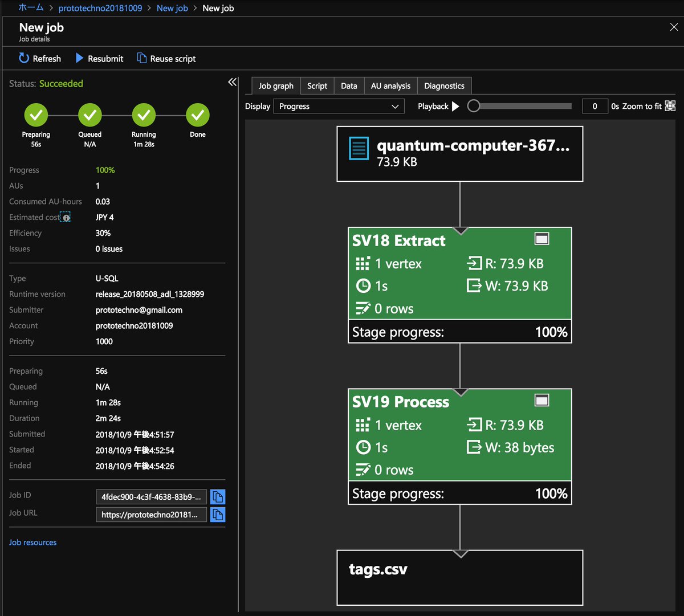Click the Efficiency value 30%
This screenshot has height=616, width=684.
point(103,233)
